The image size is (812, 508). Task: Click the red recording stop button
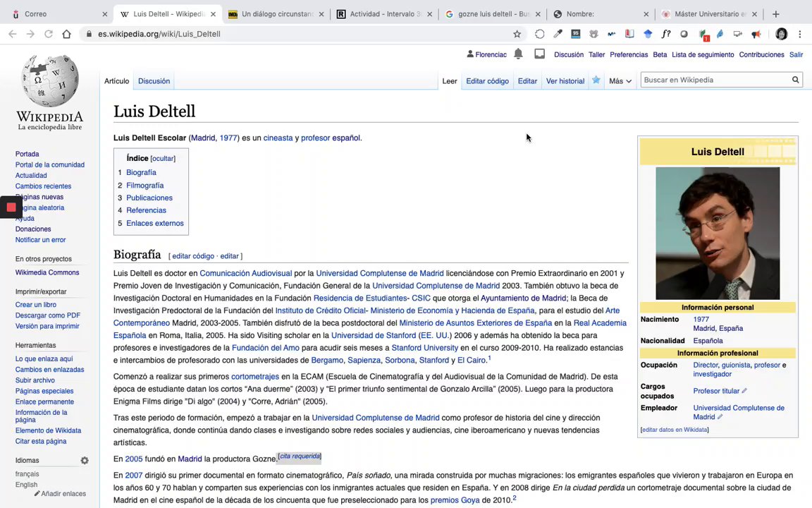pyautogui.click(x=11, y=207)
